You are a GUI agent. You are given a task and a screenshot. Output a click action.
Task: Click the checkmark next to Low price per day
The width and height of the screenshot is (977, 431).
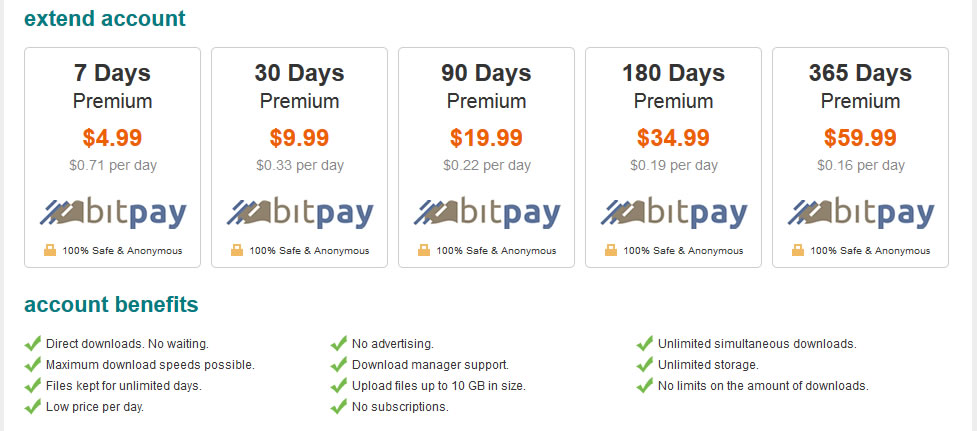(x=32, y=407)
